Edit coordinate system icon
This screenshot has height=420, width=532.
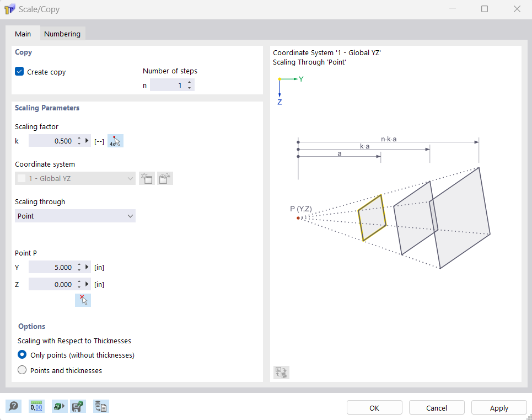165,178
